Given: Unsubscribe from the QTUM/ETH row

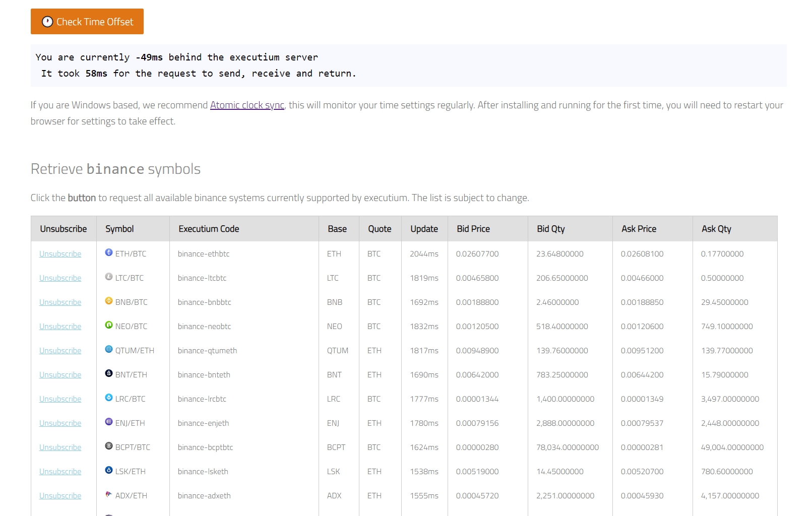Looking at the screenshot, I should point(60,351).
